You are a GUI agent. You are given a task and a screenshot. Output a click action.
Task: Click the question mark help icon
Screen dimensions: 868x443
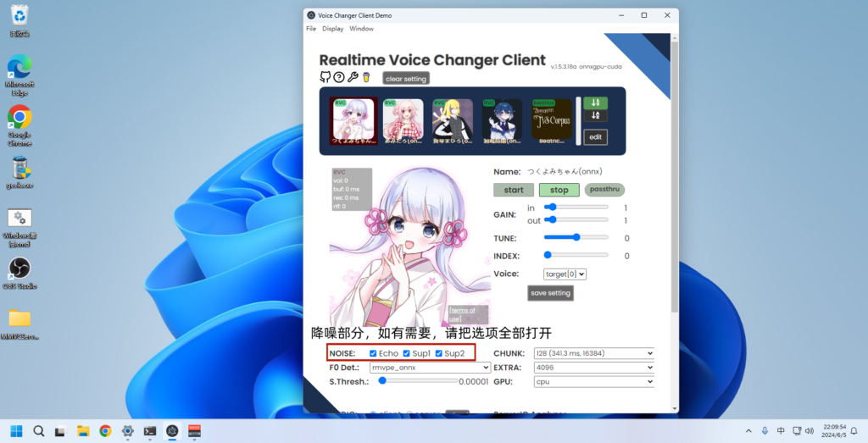click(x=339, y=77)
